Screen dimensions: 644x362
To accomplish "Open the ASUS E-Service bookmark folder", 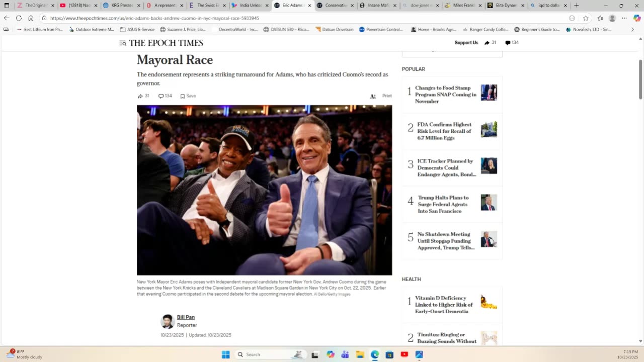I will (x=137, y=30).
